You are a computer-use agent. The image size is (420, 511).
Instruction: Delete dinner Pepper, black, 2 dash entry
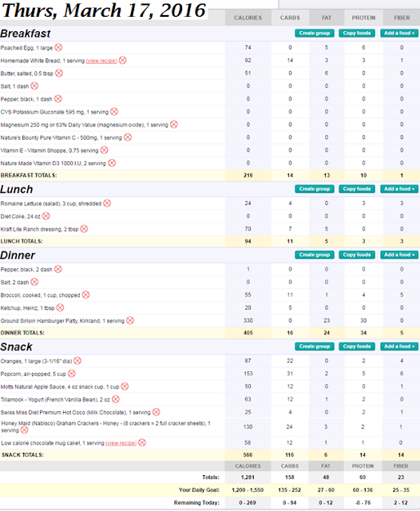[58, 269]
